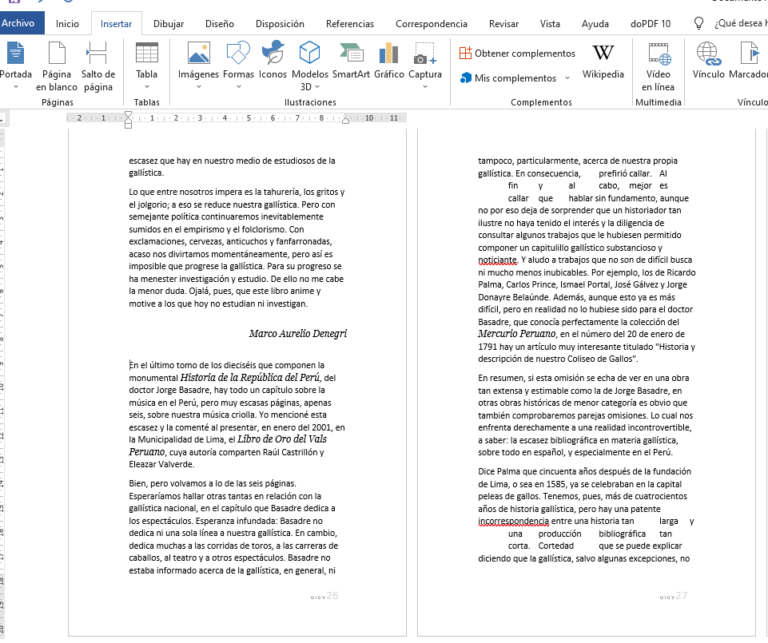This screenshot has width=768, height=643.
Task: Open the Vista tab
Action: coord(550,24)
